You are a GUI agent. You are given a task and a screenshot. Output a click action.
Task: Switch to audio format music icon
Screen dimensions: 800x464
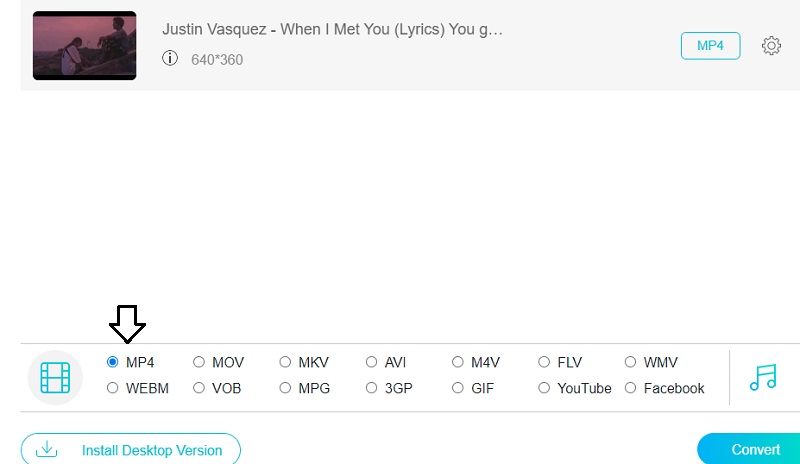pyautogui.click(x=763, y=377)
